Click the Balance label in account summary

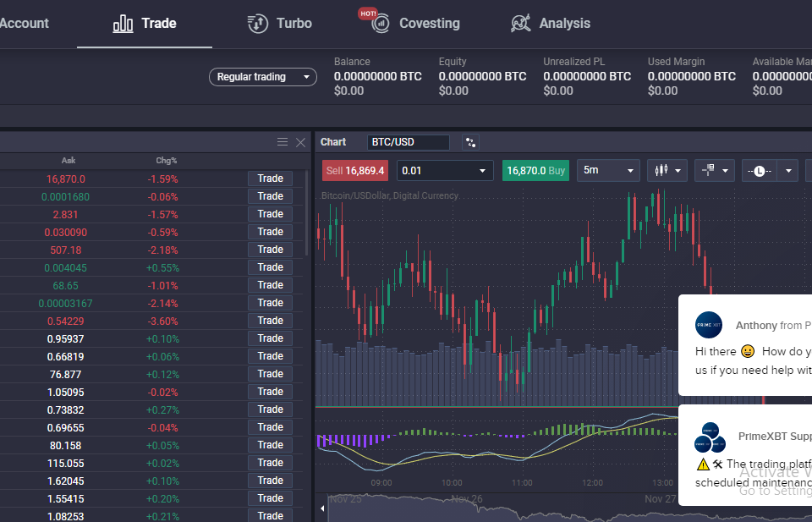(x=352, y=62)
